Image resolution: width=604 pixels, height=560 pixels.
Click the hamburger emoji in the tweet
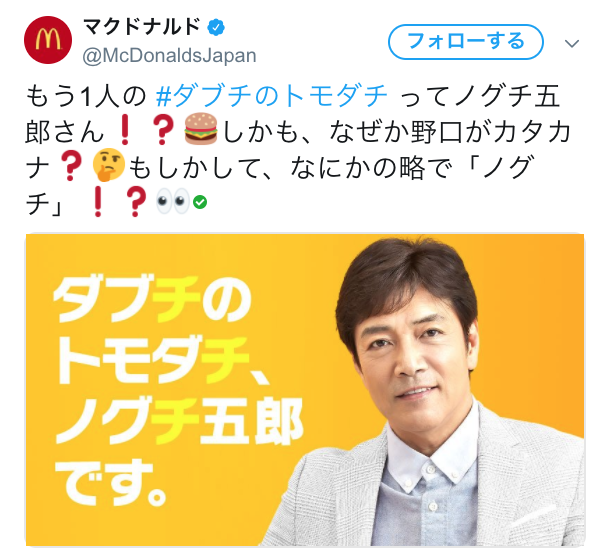(201, 128)
